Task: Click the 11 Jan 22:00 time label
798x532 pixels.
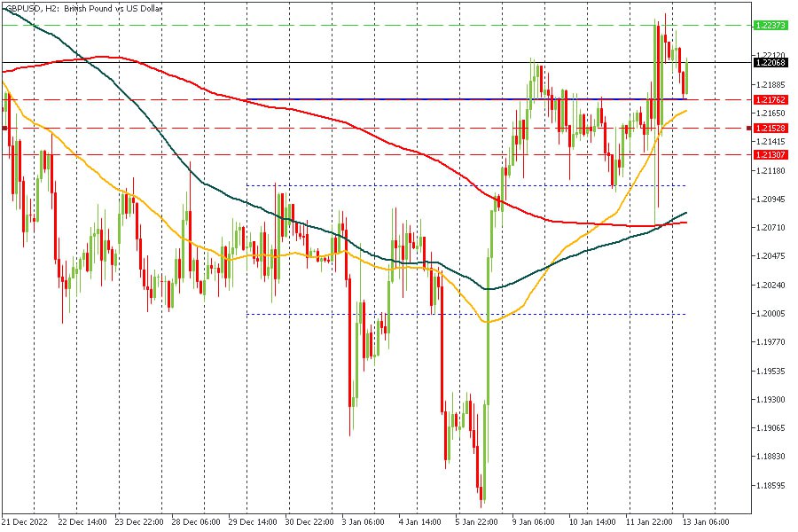Action: [x=649, y=522]
